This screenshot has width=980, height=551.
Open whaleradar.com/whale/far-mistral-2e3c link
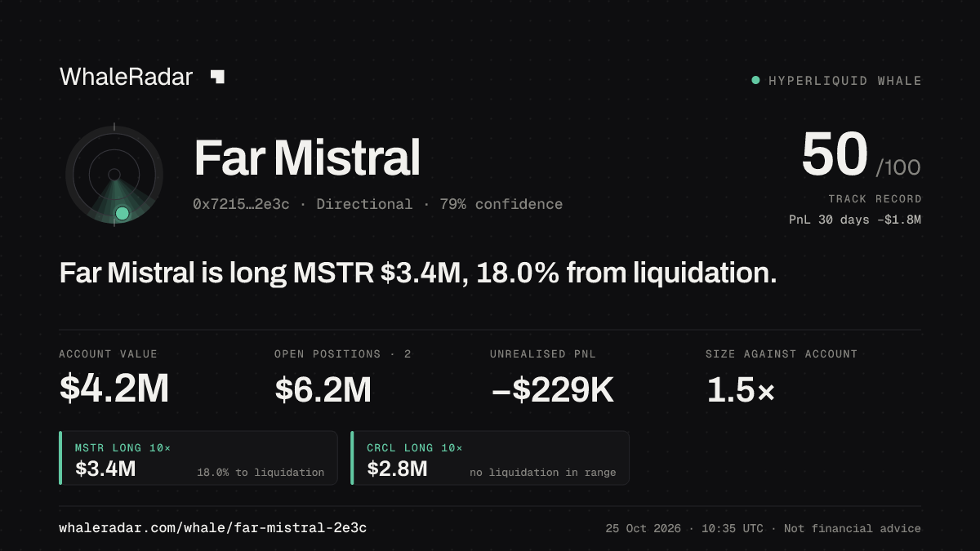(213, 528)
